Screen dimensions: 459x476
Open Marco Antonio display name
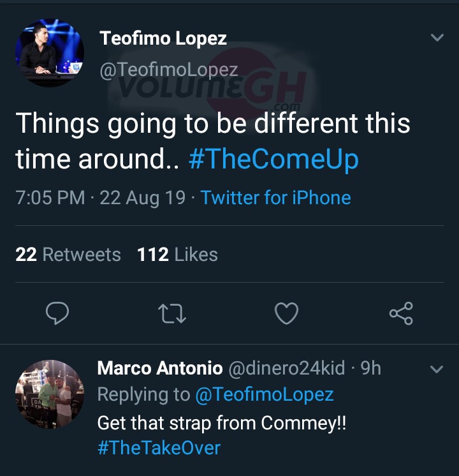pos(159,368)
